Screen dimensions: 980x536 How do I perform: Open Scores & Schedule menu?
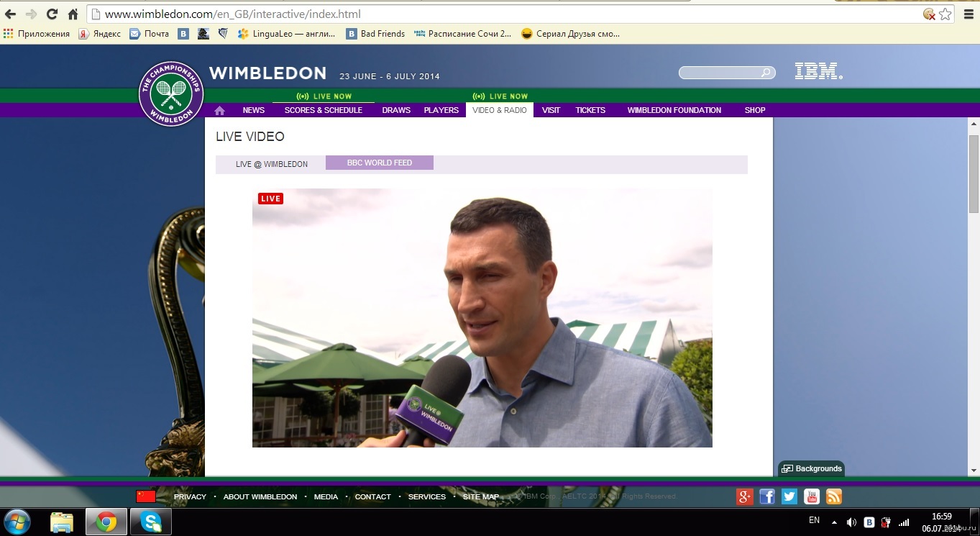[x=323, y=110]
